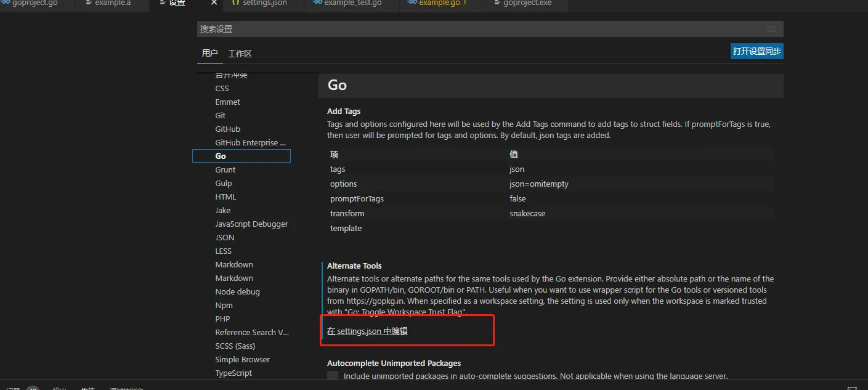The width and height of the screenshot is (868, 390).
Task: Select Gulp in the settings tree
Action: [x=224, y=184]
